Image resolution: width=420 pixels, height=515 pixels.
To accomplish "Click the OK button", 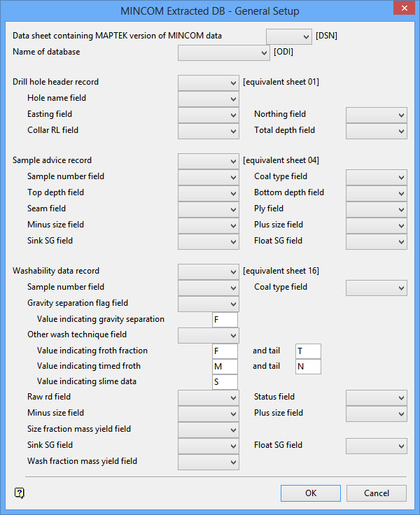I will click(311, 493).
